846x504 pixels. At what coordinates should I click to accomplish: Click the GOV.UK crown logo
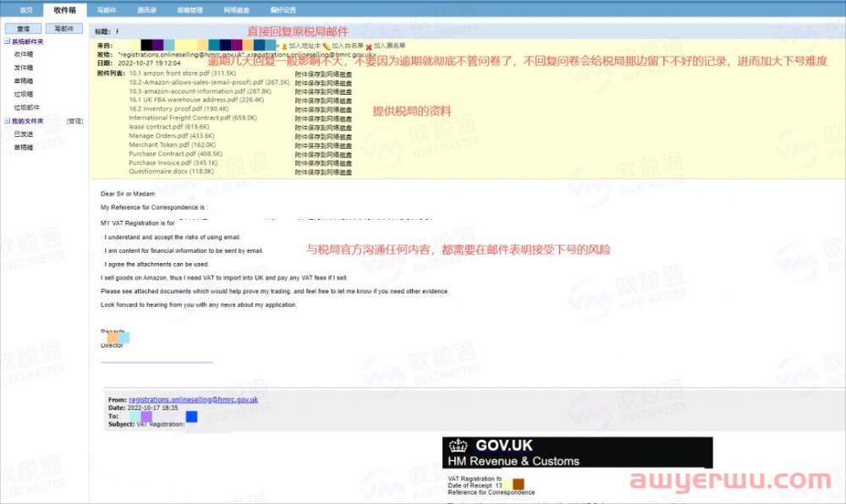(458, 446)
